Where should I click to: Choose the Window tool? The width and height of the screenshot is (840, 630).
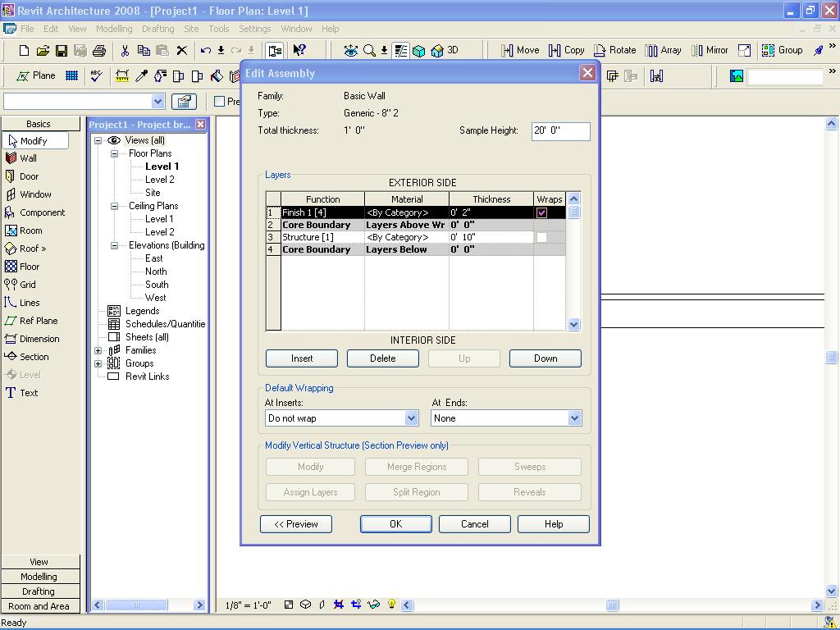(34, 194)
